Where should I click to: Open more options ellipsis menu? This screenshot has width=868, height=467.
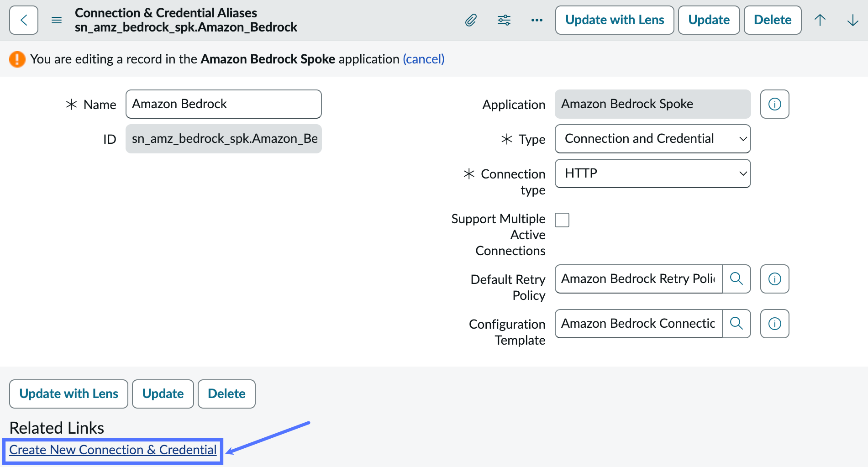(537, 20)
